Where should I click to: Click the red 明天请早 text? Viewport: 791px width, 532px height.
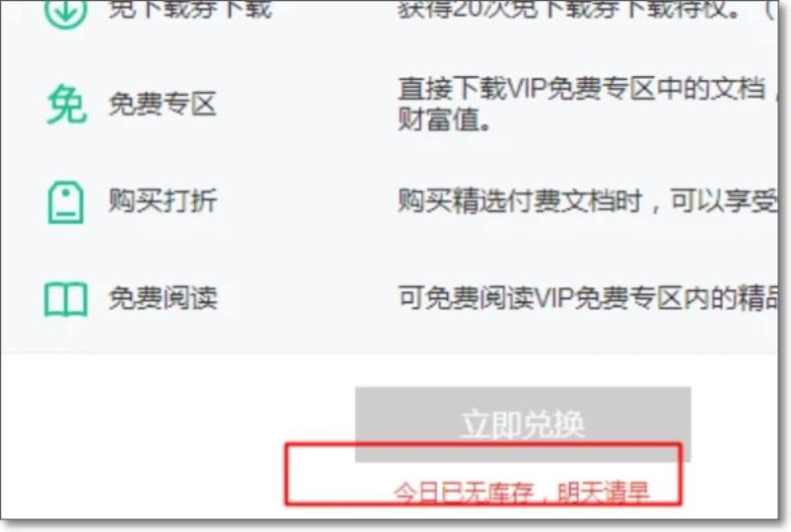(603, 493)
